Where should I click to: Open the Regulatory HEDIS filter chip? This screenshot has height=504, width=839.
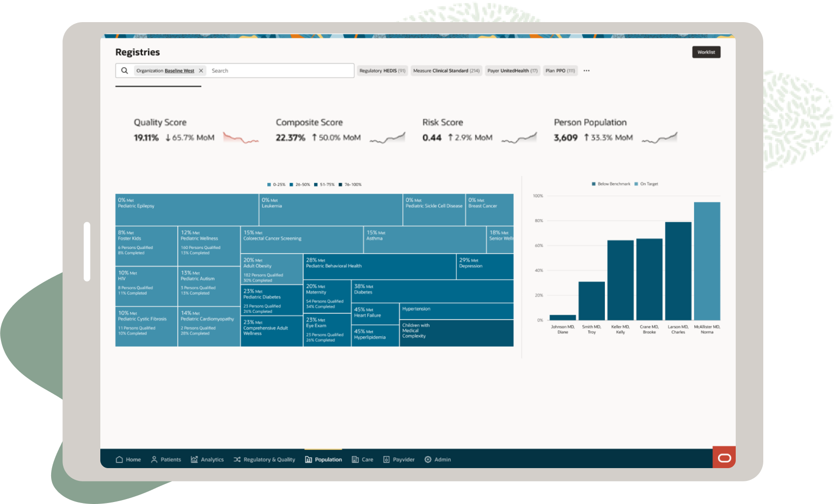click(x=383, y=70)
